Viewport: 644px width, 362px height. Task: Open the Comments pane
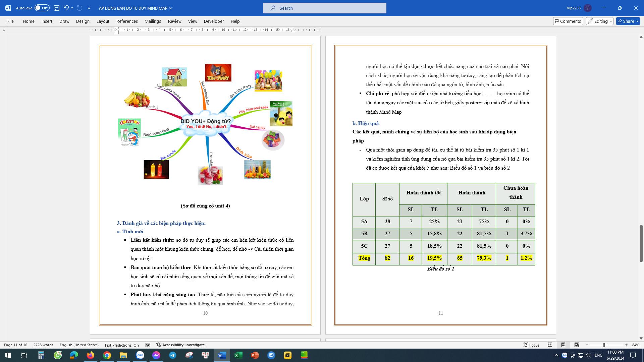pyautogui.click(x=568, y=21)
